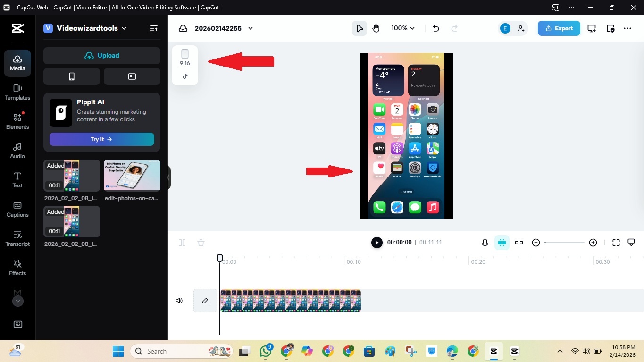Click the zoom in plus icon on timeline

pos(593,243)
